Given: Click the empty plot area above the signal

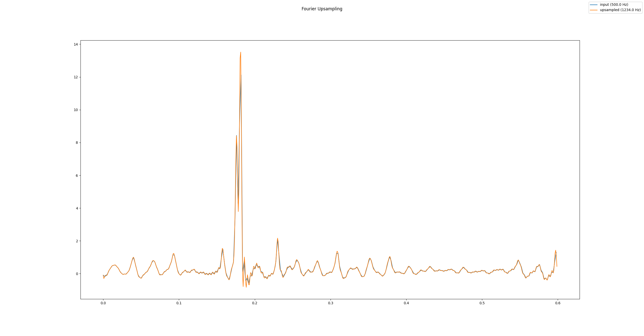Looking at the screenshot, I should [x=428, y=126].
